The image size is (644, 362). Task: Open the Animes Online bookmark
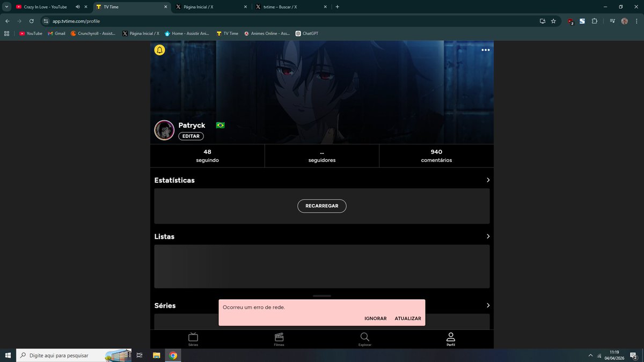(x=267, y=33)
